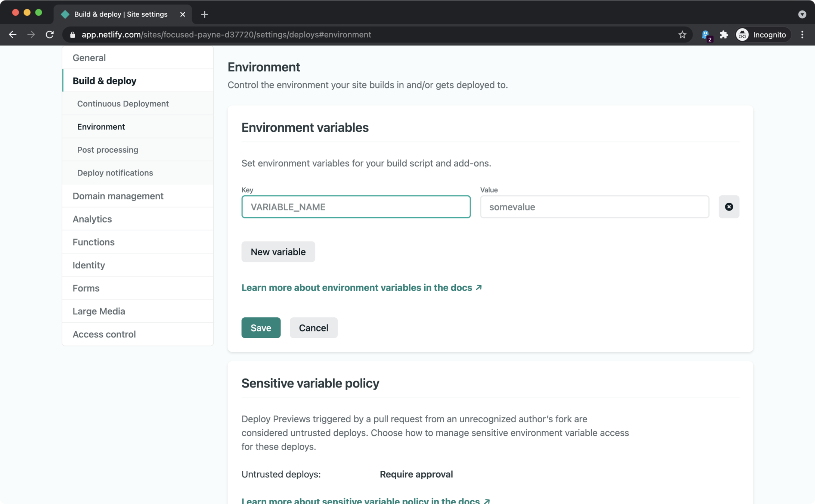Open Post processing settings section
Screen dimensions: 815x504
click(108, 150)
